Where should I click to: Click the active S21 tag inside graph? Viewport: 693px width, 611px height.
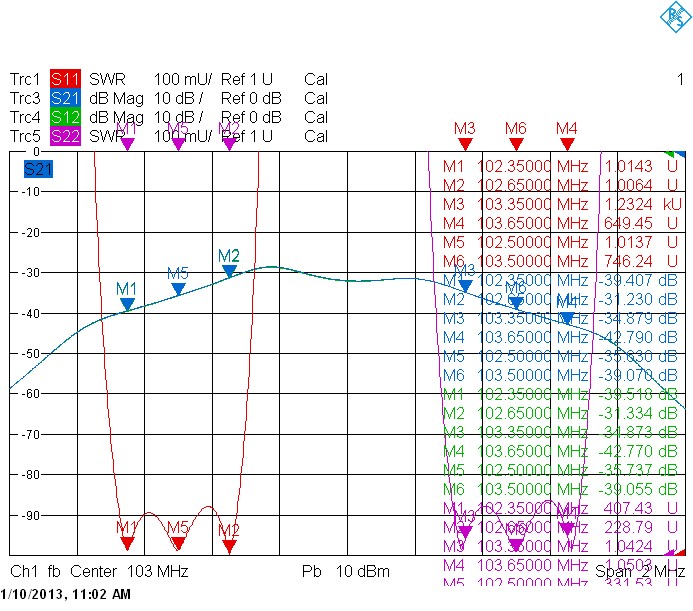(x=38, y=169)
